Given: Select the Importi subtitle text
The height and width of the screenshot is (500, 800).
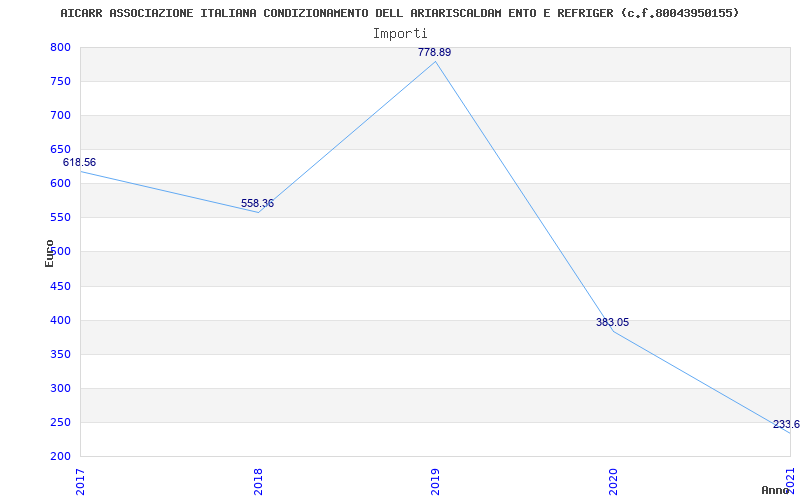Looking at the screenshot, I should (400, 34).
